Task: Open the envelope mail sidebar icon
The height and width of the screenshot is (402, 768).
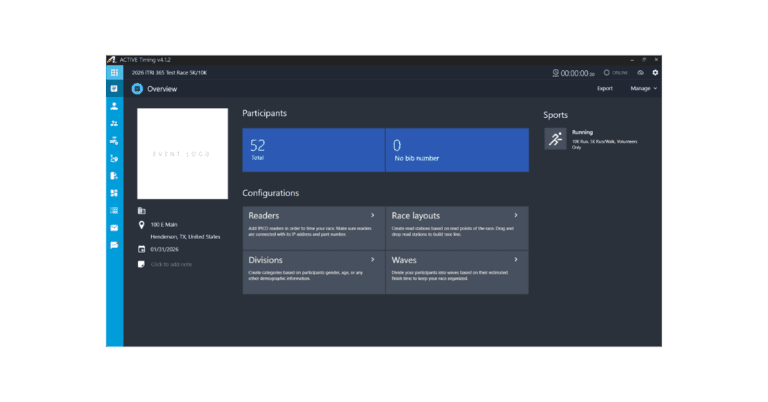Action: [x=114, y=228]
